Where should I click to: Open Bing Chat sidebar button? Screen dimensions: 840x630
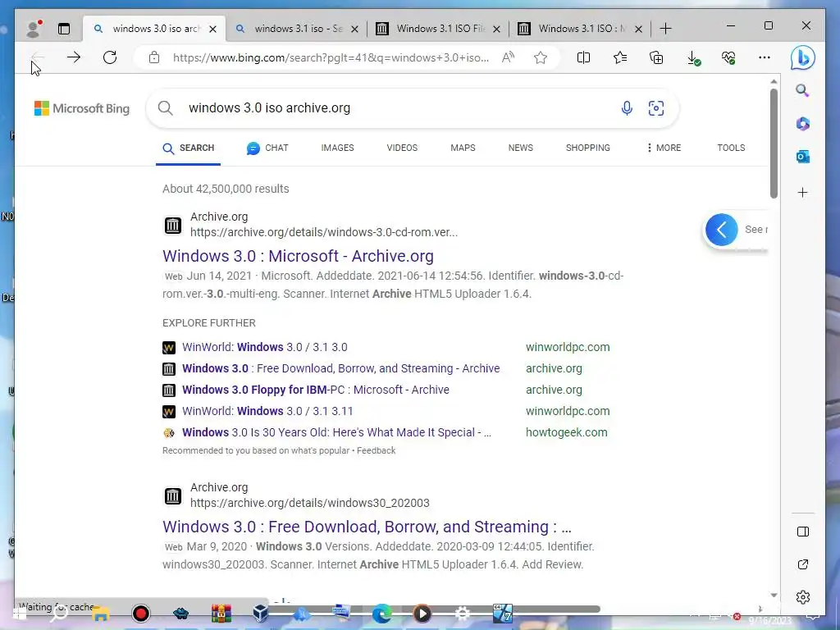click(802, 58)
